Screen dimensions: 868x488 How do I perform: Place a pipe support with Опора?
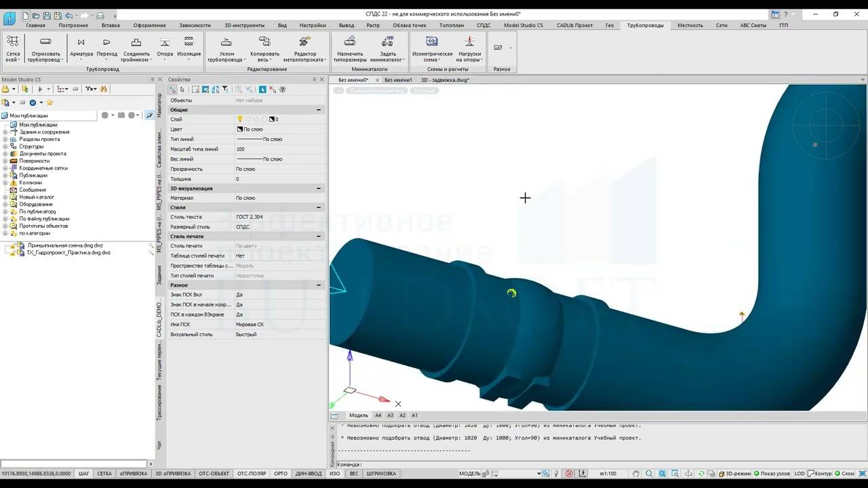165,49
